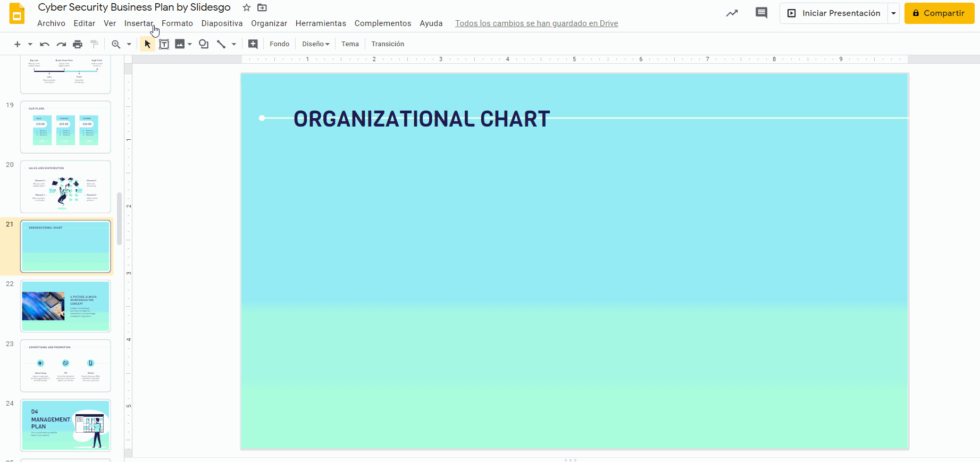Select the paint format tool
Screen dimensions: 980x462
pos(94,44)
